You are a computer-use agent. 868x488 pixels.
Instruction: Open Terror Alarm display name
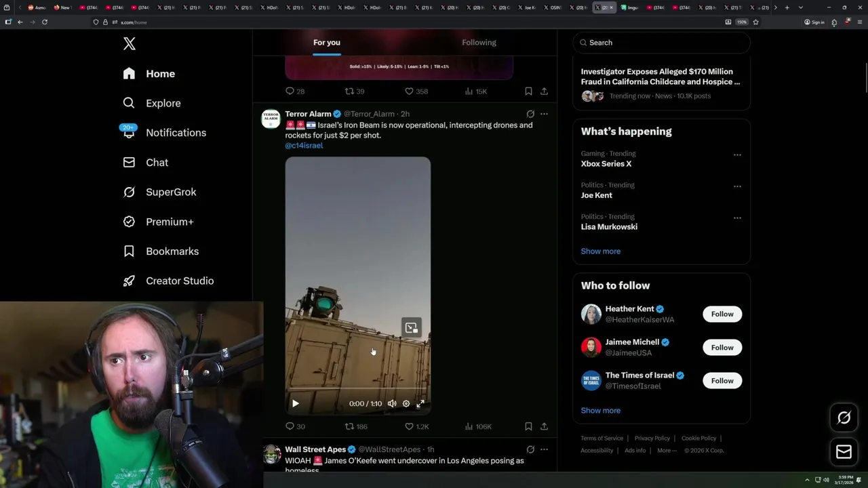(x=308, y=114)
